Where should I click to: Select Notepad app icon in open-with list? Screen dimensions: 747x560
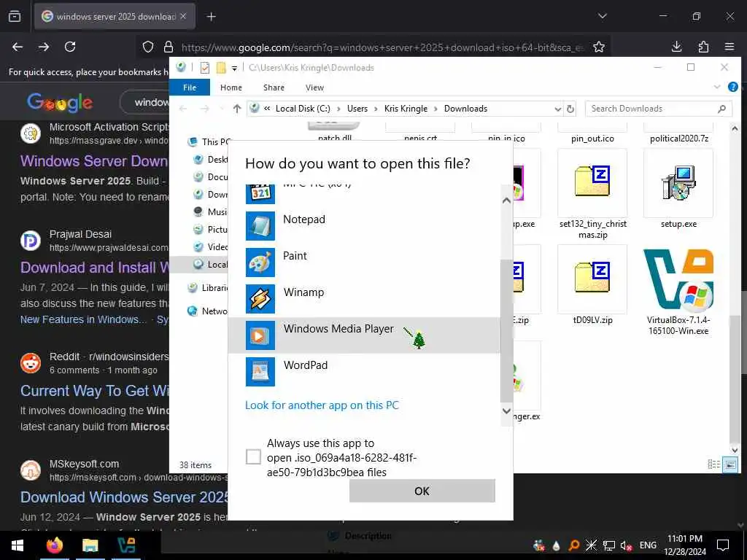pyautogui.click(x=260, y=226)
